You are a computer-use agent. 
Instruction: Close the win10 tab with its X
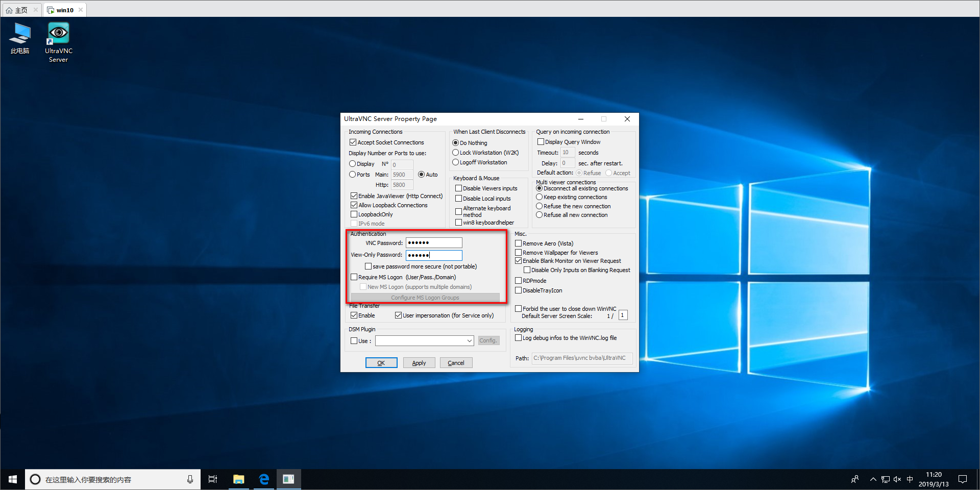[81, 10]
